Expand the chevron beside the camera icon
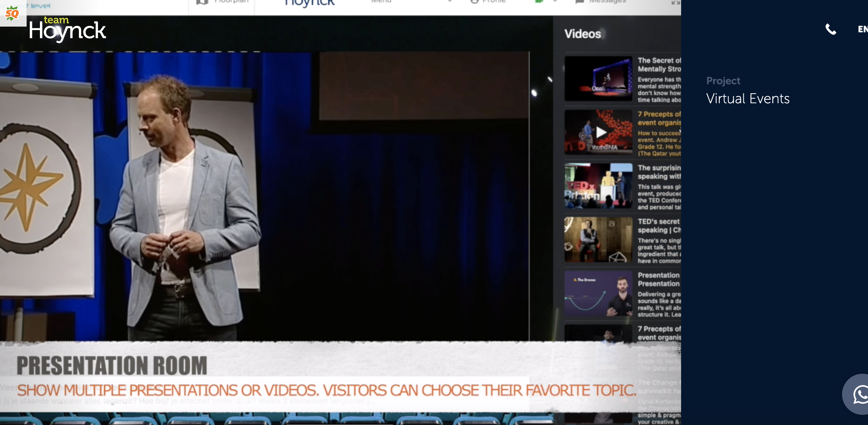The image size is (868, 425). [x=555, y=1]
